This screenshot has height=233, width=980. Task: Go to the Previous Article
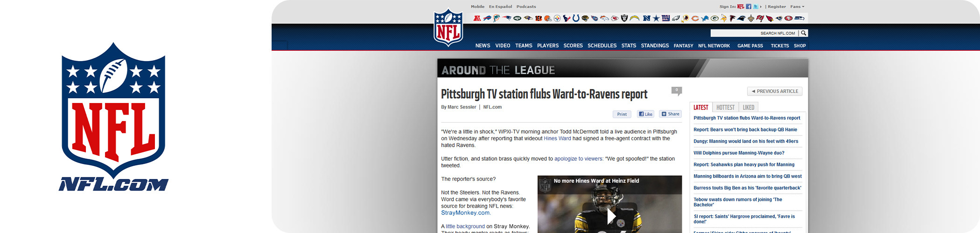click(x=775, y=91)
